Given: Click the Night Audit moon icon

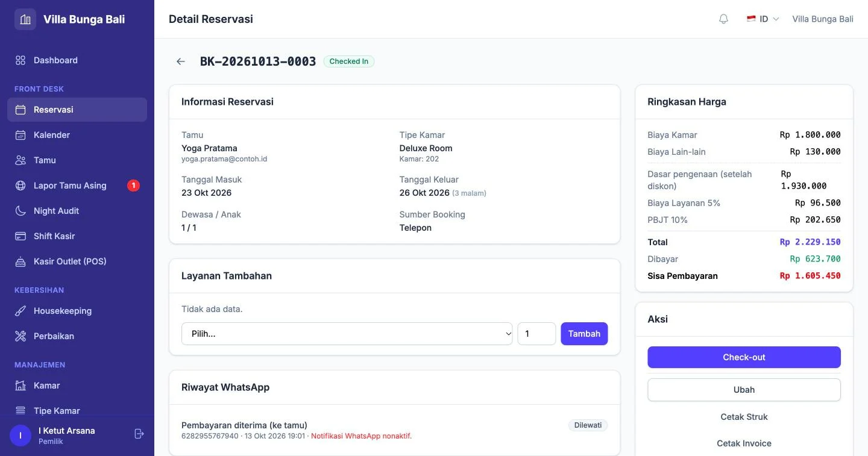Looking at the screenshot, I should (20, 211).
